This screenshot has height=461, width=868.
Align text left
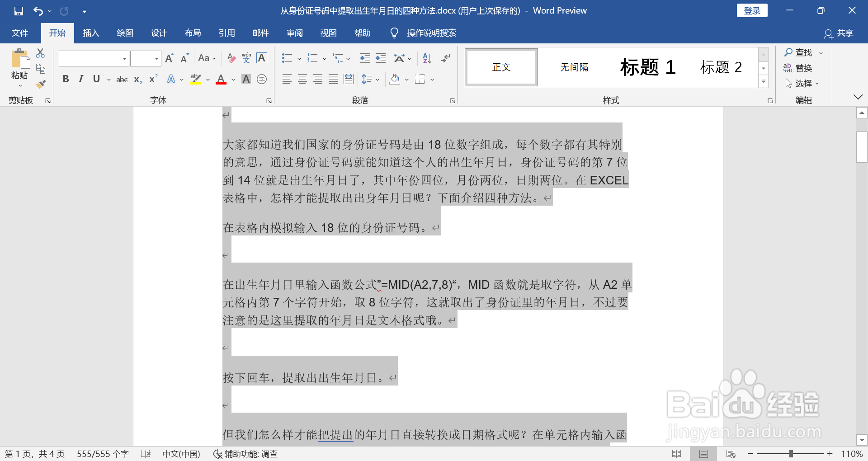coord(287,80)
